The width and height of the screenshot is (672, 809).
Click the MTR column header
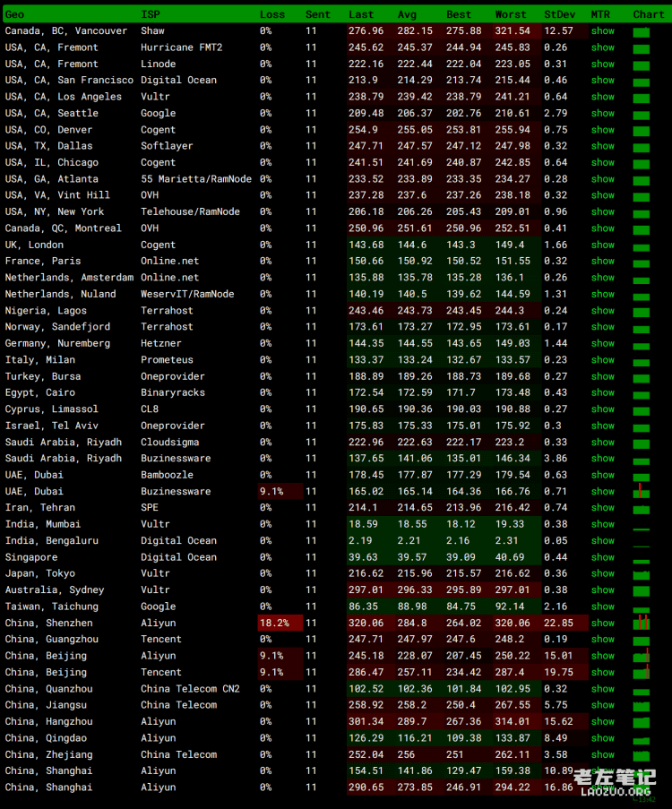[x=600, y=14]
